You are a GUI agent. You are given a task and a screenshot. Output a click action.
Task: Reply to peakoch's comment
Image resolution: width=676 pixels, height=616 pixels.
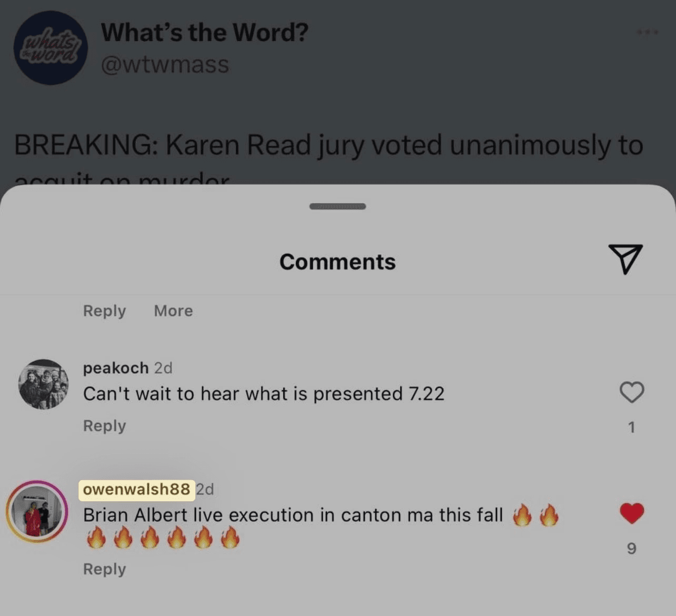coord(104,425)
